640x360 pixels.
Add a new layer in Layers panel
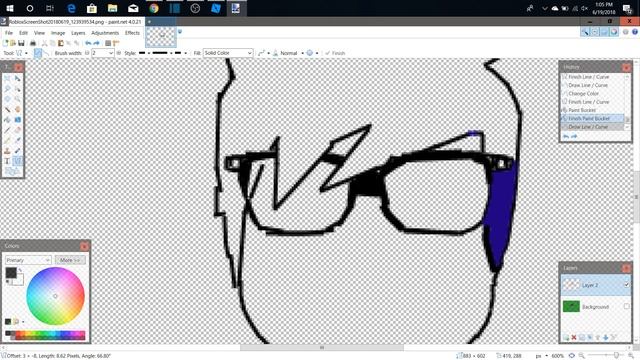click(566, 337)
